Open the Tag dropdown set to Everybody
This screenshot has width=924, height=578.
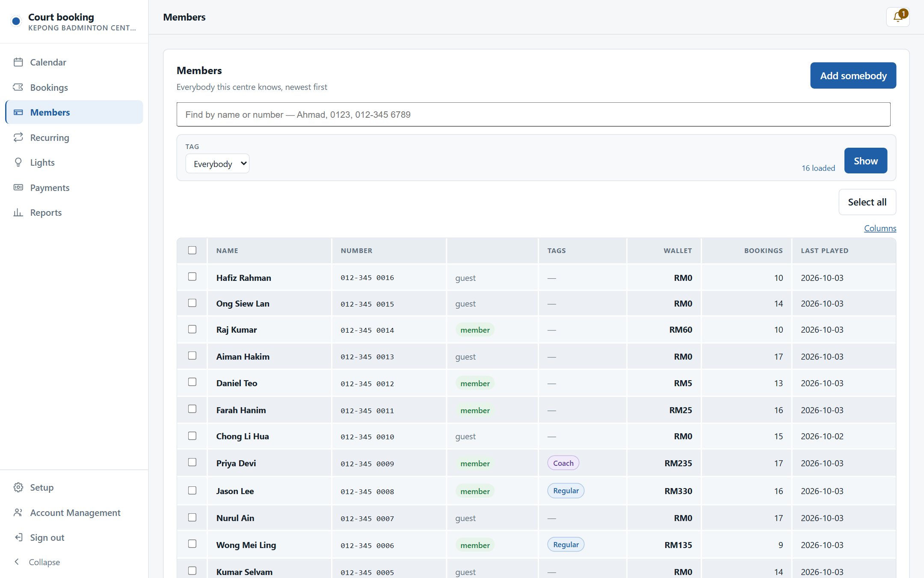tap(217, 164)
